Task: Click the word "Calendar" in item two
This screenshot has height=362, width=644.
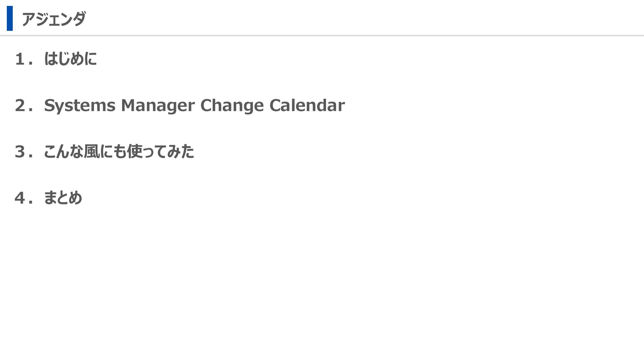Action: pyautogui.click(x=307, y=106)
